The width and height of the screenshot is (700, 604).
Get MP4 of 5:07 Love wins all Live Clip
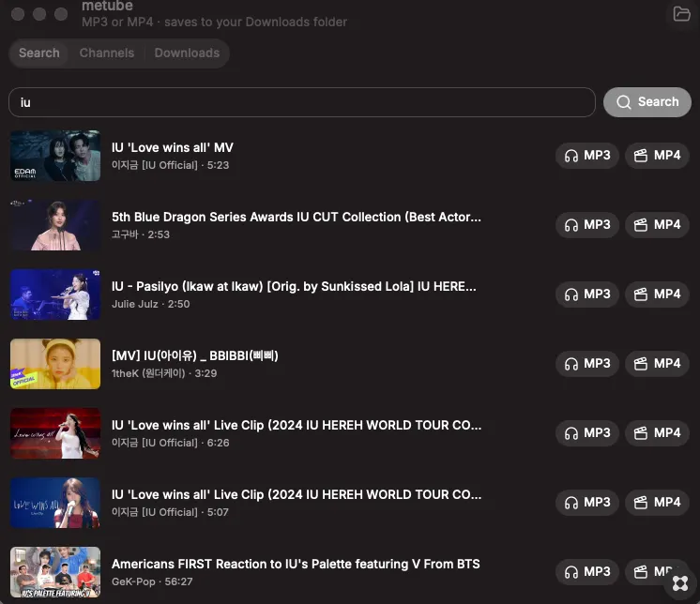(x=657, y=503)
